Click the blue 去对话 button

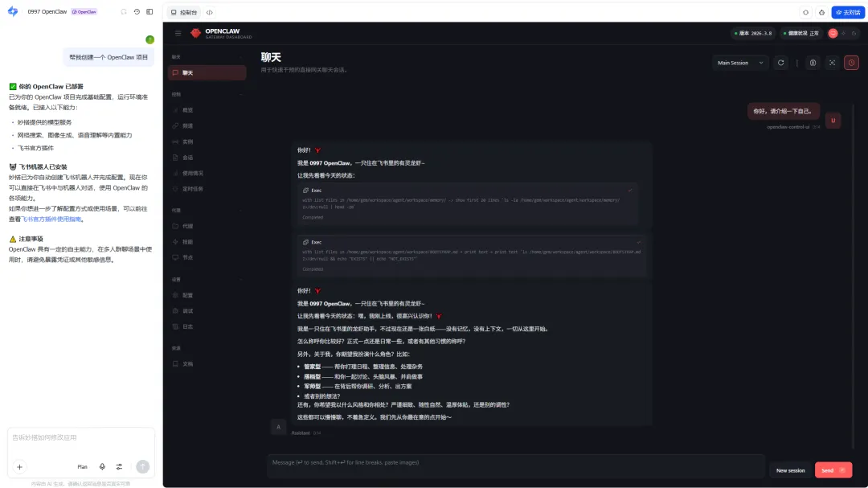[848, 12]
